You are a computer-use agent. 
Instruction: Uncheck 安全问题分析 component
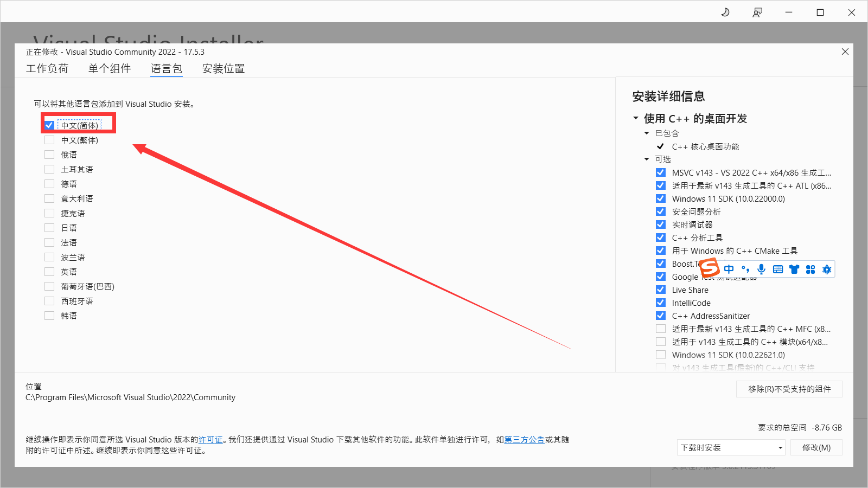point(661,211)
